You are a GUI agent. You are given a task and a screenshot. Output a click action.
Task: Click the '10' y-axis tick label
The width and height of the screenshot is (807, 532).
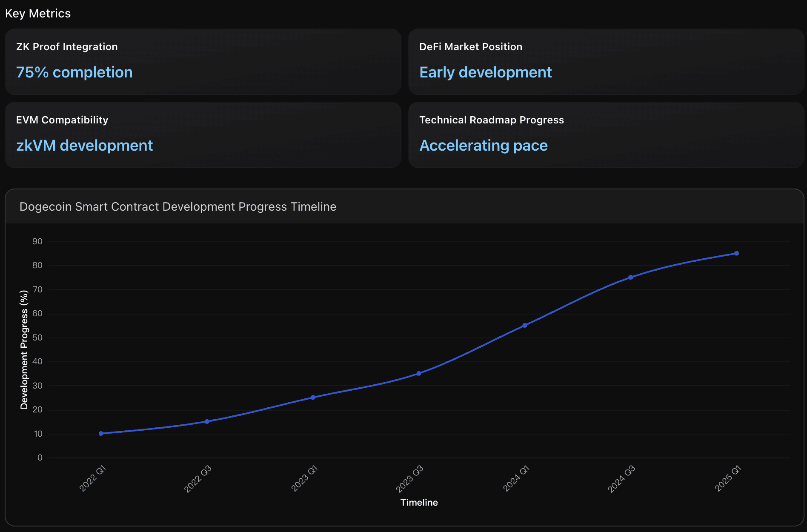[x=38, y=434]
